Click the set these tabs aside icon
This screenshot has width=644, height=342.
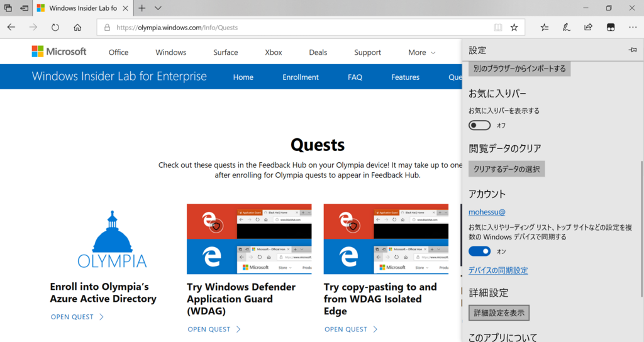(25, 8)
